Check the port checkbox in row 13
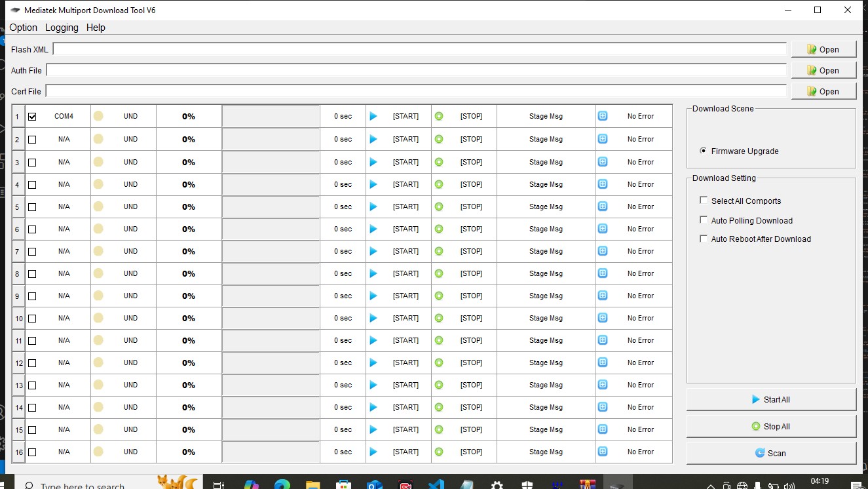 pos(32,385)
